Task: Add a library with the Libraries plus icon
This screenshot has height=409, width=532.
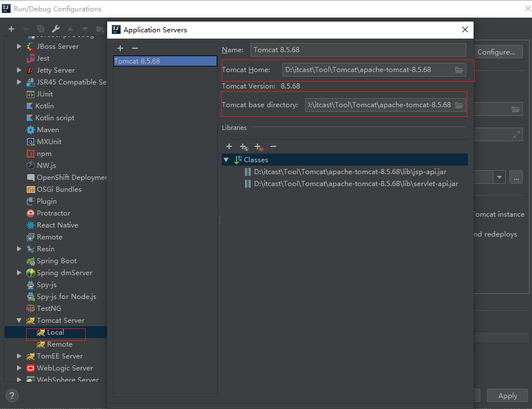Action: point(229,146)
